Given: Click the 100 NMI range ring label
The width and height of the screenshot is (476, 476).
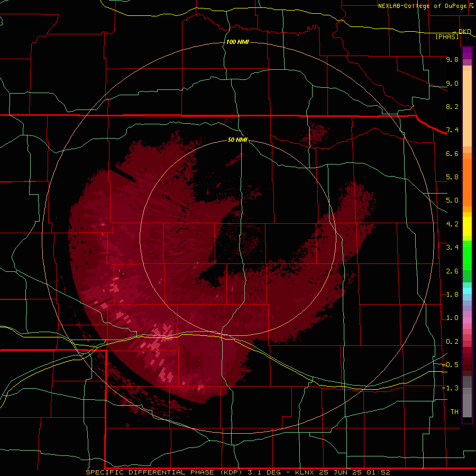Looking at the screenshot, I should [x=237, y=42].
